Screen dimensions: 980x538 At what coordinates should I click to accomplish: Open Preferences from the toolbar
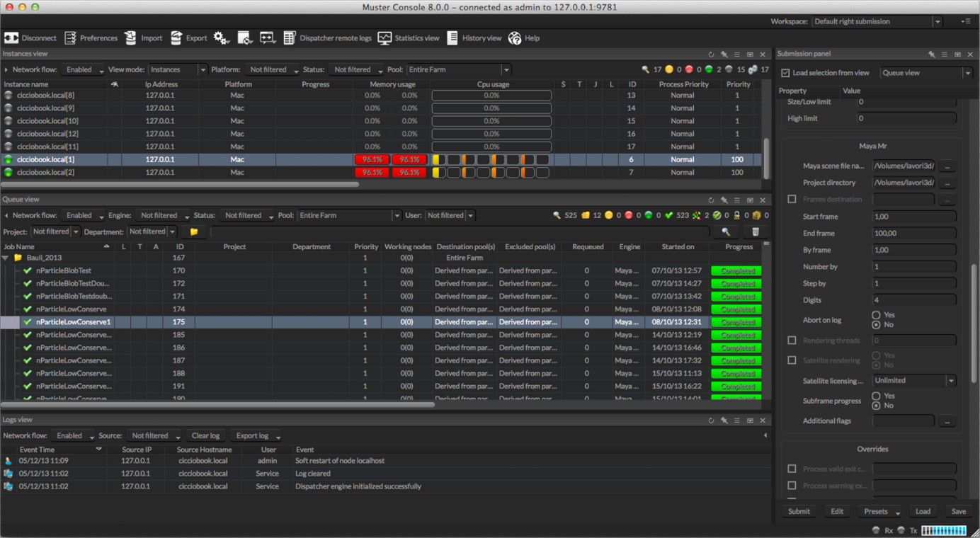pyautogui.click(x=71, y=38)
